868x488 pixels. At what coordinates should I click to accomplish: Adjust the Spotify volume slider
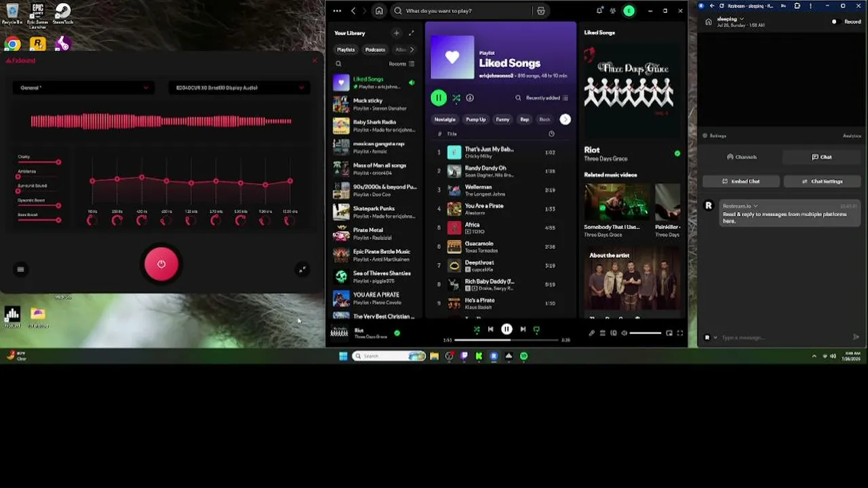[646, 333]
